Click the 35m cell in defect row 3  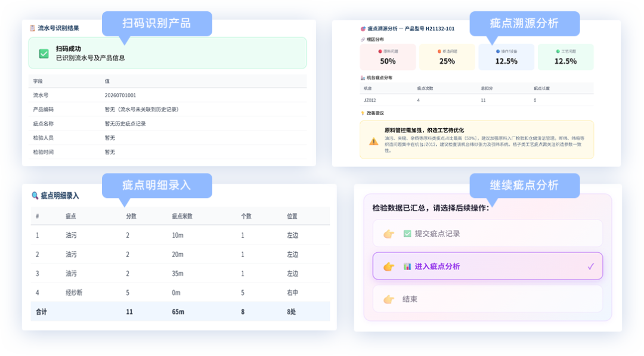click(x=178, y=274)
